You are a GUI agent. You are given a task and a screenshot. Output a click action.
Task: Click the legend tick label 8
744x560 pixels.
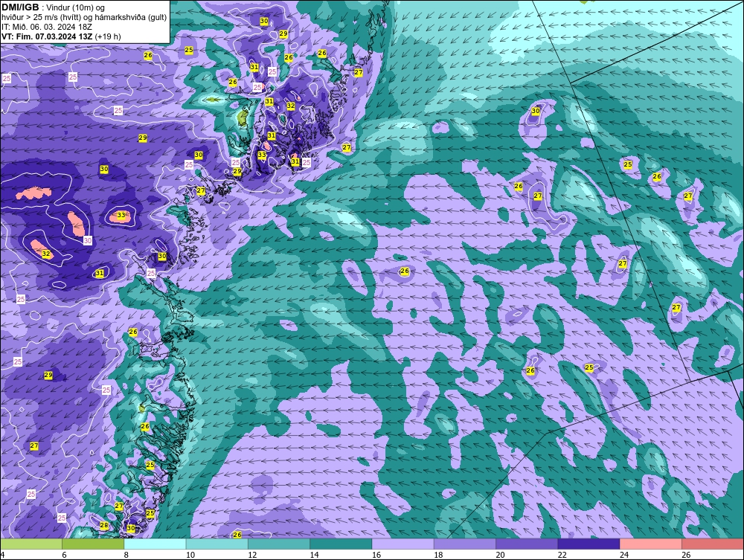tap(126, 555)
